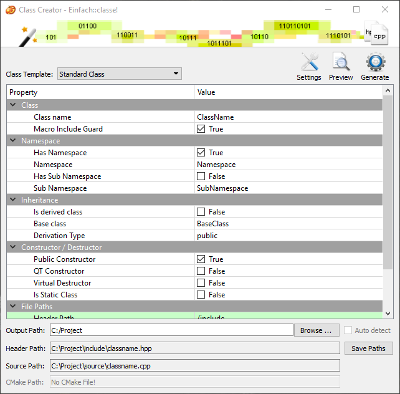This screenshot has width=400, height=394.
Task: Check the Is derived class checkbox
Action: point(201,212)
